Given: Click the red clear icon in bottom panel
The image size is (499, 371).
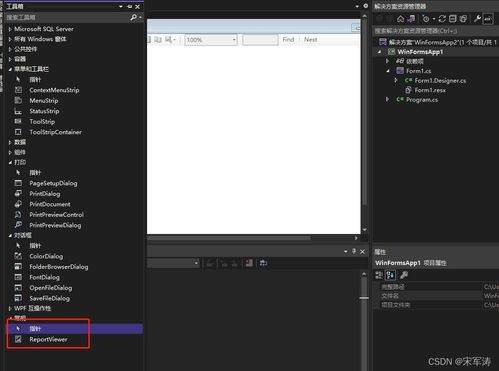Looking at the screenshot, I should [249, 263].
